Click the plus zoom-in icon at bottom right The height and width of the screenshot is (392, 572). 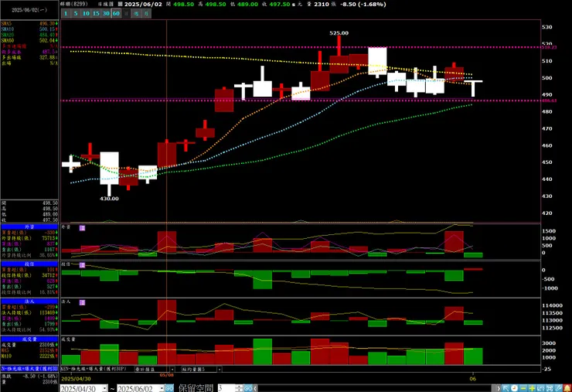532,388
